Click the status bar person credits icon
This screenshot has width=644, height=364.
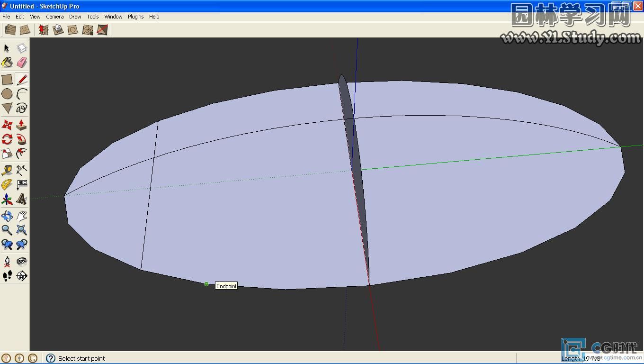pyautogui.click(x=19, y=358)
